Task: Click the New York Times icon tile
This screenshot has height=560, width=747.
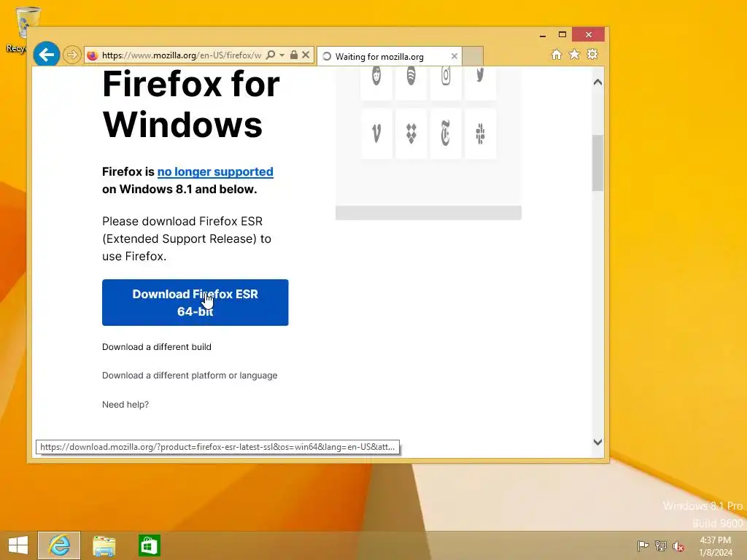Action: pyautogui.click(x=446, y=133)
